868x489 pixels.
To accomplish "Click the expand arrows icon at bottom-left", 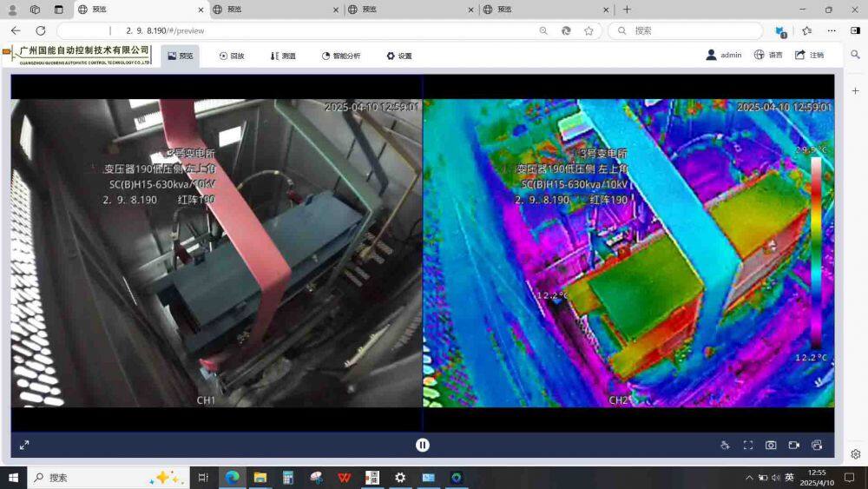I will (24, 445).
